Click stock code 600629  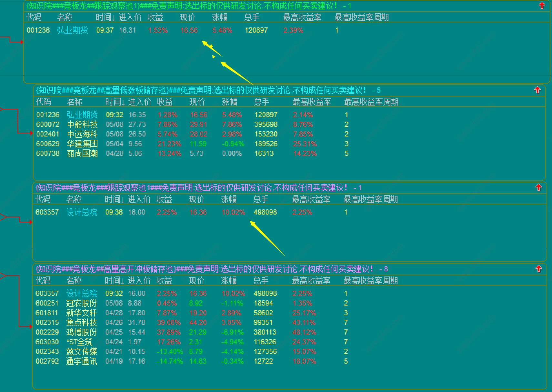[x=48, y=144]
